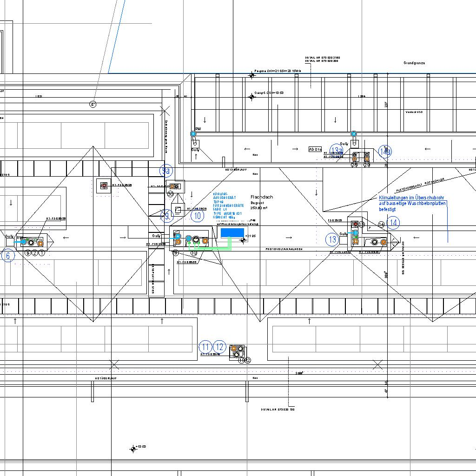Select the blue circled marker 14a
The height and width of the screenshot is (476, 476).
pos(385,152)
